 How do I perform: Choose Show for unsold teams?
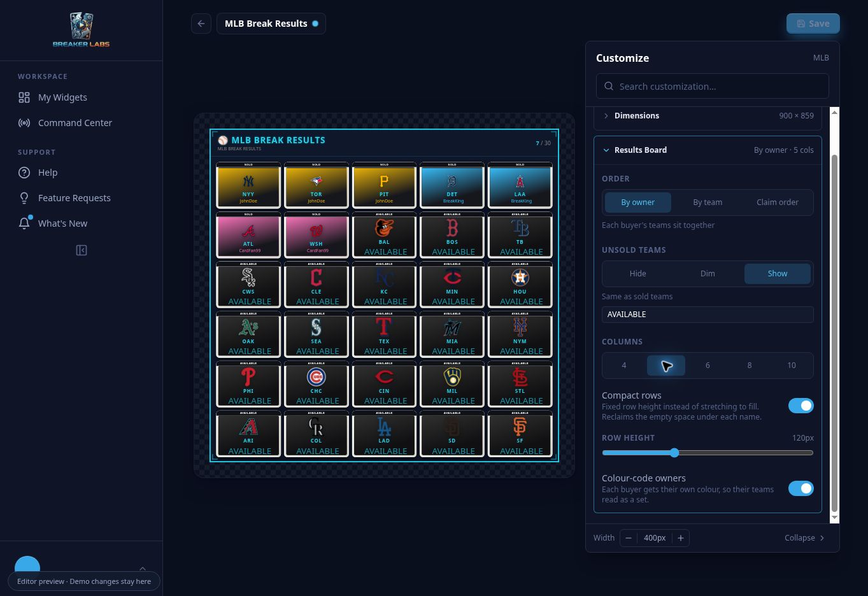[x=778, y=274]
